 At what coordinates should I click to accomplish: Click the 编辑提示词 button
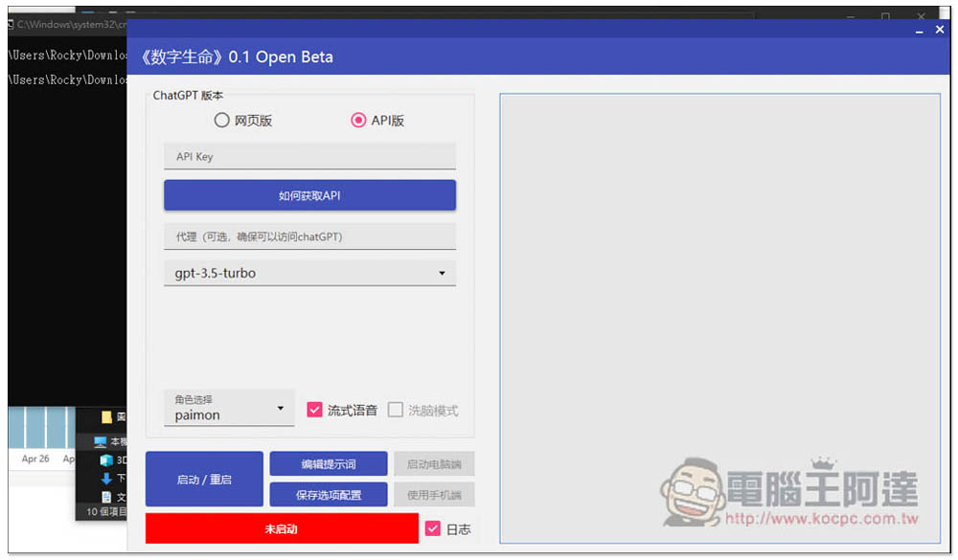tap(328, 464)
